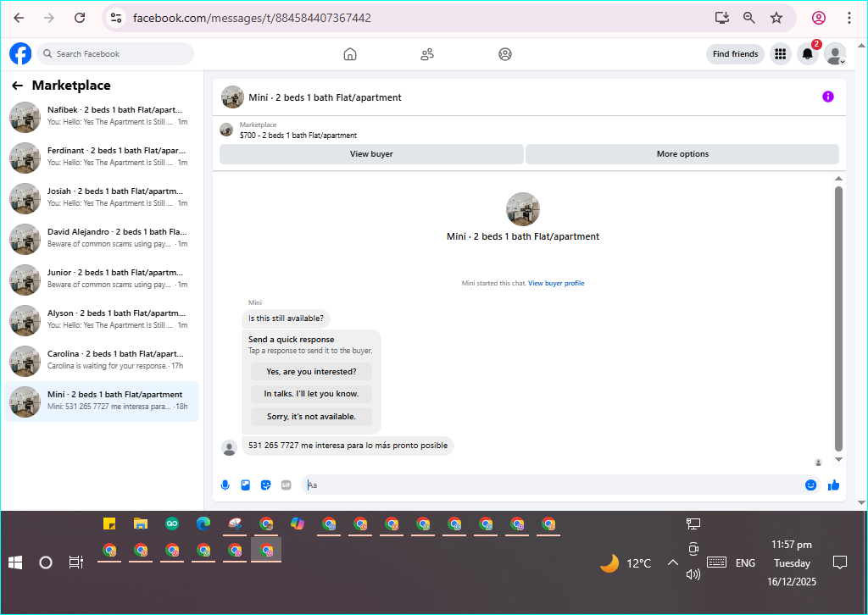Open the emoji picker in message box
The width and height of the screenshot is (868, 615).
pos(811,485)
